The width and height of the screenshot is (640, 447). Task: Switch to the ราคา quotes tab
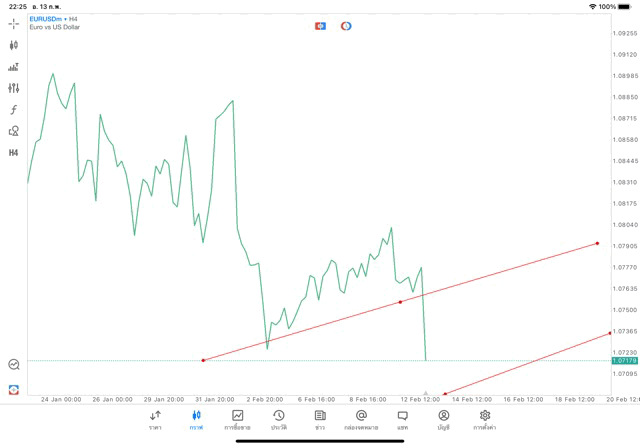point(155,420)
